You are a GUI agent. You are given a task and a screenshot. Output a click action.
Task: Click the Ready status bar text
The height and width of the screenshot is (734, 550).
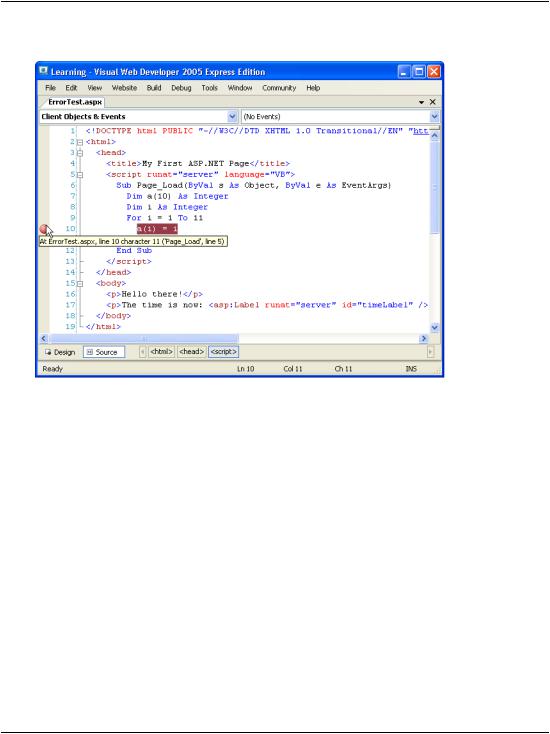click(52, 369)
